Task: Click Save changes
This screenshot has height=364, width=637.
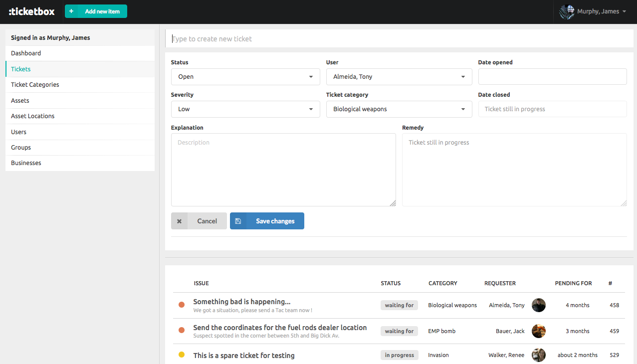Action: [267, 221]
